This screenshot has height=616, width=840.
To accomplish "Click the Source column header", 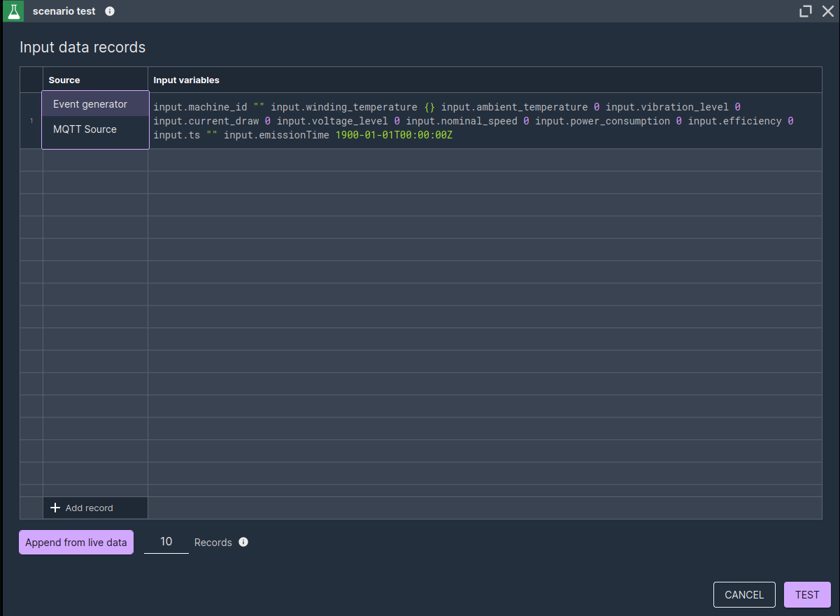I will pos(64,80).
